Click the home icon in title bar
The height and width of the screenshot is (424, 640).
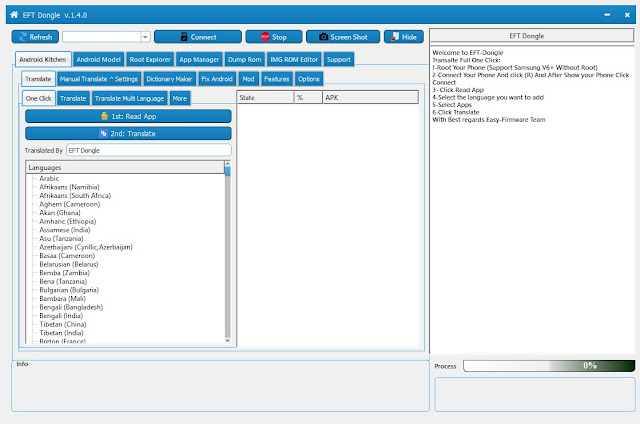click(x=14, y=15)
